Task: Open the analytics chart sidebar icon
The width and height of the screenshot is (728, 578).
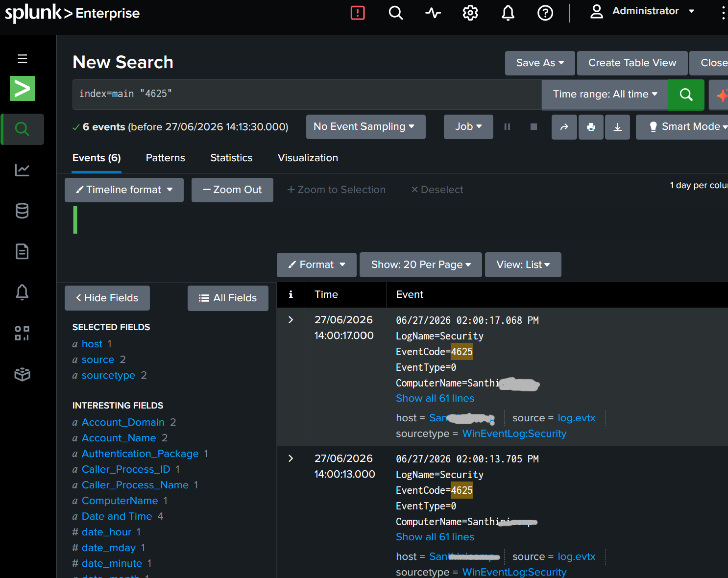Action: (x=22, y=170)
